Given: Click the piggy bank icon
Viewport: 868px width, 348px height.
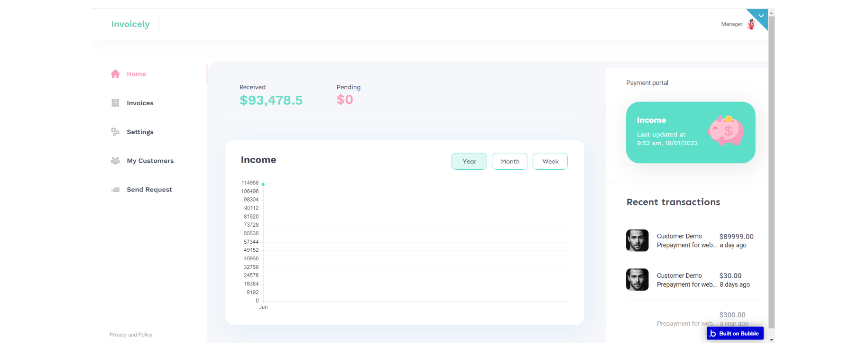Looking at the screenshot, I should 726,130.
